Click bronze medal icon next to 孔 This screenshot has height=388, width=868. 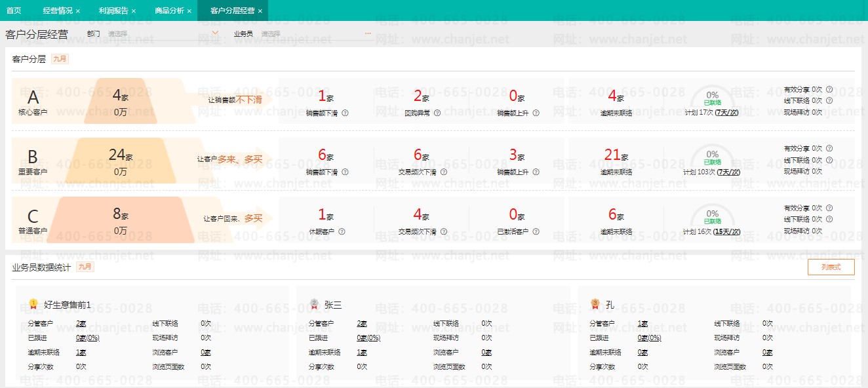[595, 304]
